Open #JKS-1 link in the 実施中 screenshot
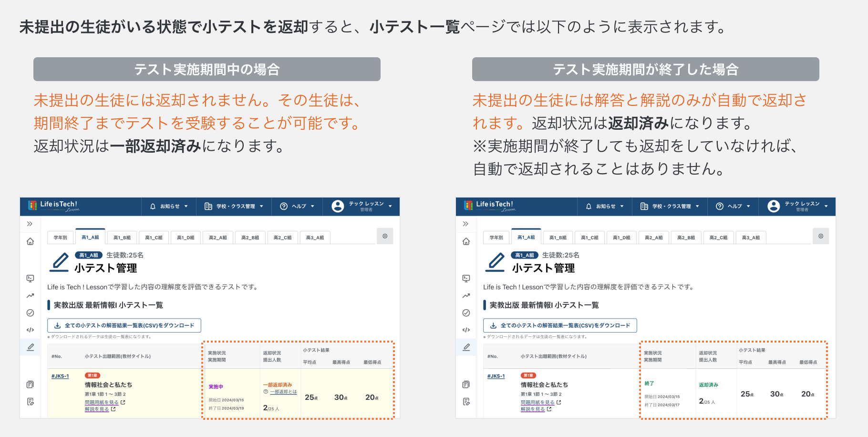Viewport: 868px width, 437px height. click(60, 376)
